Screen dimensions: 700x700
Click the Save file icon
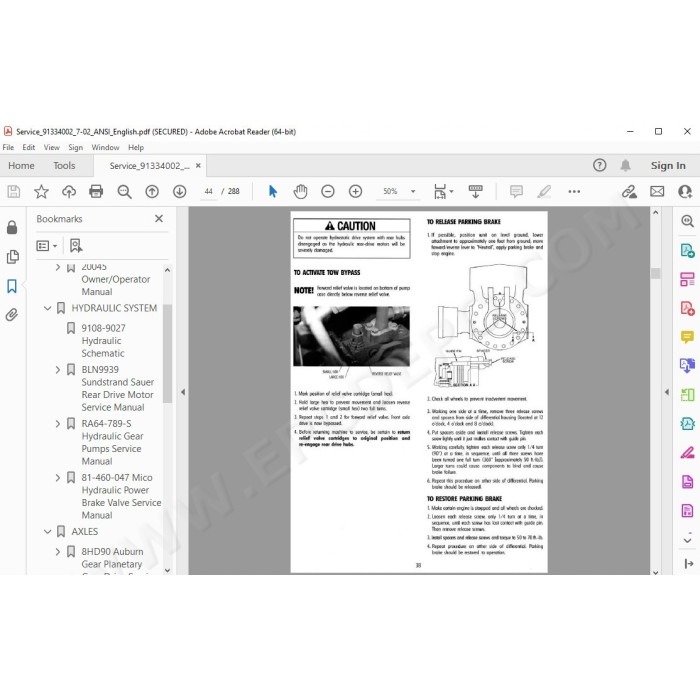[14, 192]
